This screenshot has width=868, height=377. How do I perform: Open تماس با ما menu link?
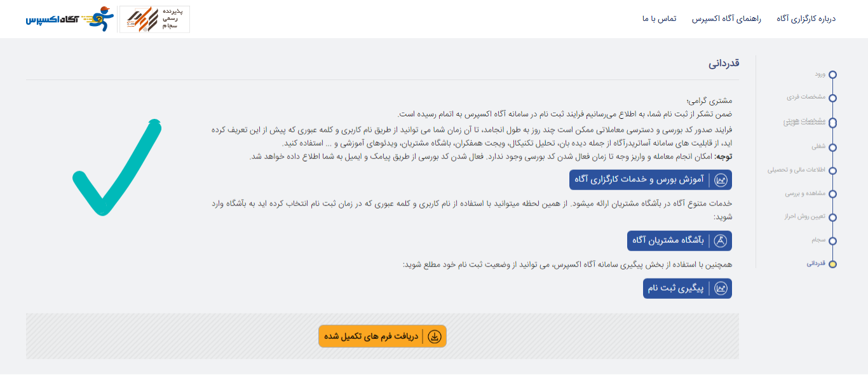tap(659, 18)
